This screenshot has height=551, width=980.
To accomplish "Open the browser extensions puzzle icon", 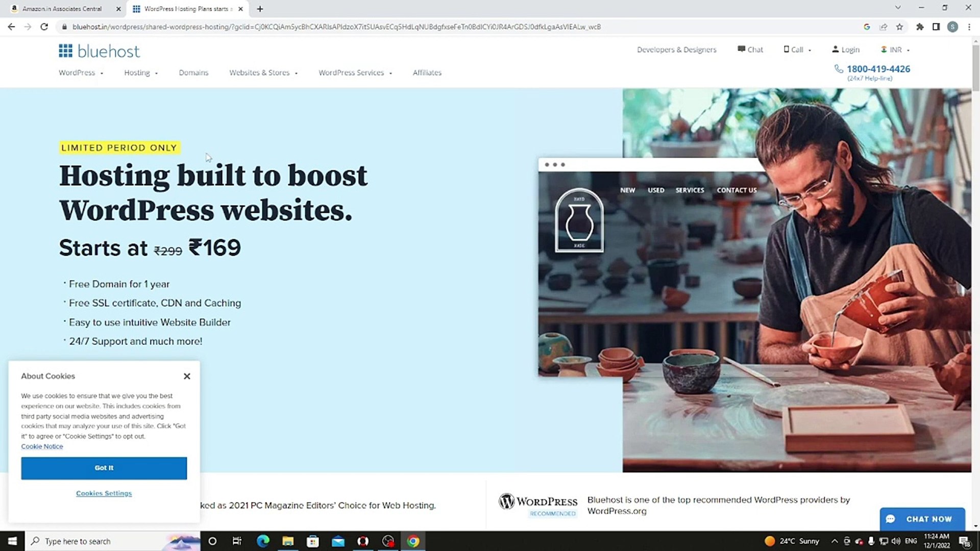I will pyautogui.click(x=920, y=27).
